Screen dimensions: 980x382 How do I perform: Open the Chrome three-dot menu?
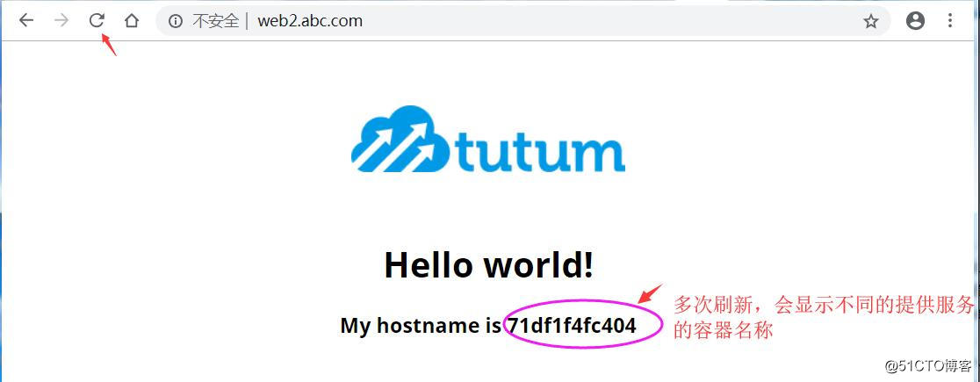(950, 20)
